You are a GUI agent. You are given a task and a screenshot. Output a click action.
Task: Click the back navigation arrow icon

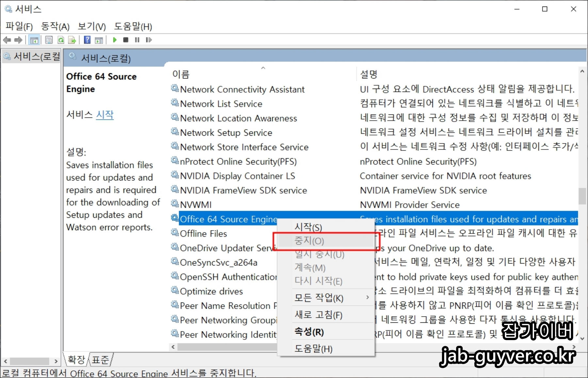7,40
